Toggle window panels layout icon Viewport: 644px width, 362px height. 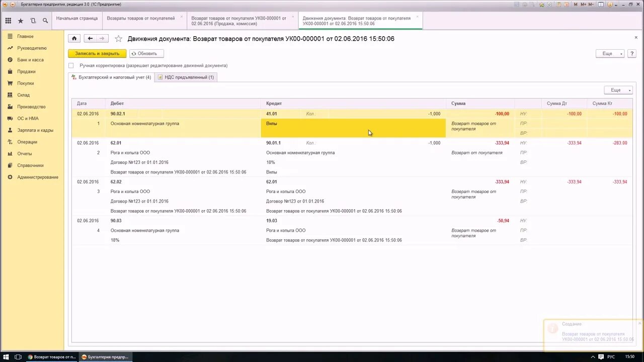coord(601,5)
